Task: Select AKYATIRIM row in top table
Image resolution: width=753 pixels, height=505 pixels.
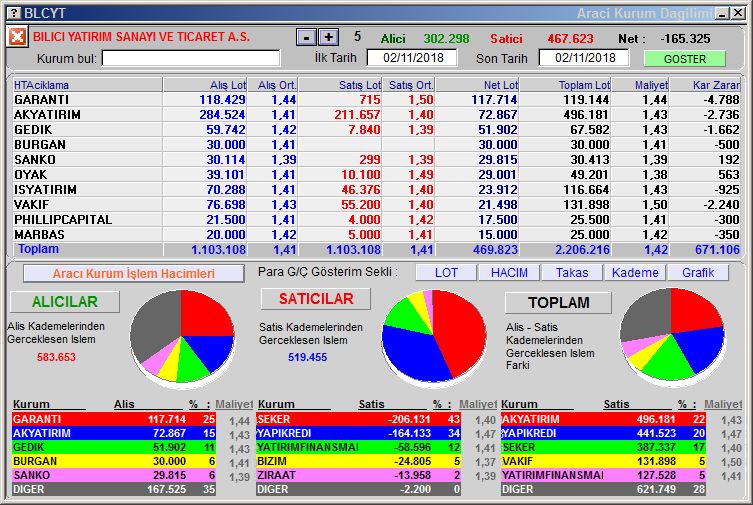Action: pyautogui.click(x=376, y=115)
